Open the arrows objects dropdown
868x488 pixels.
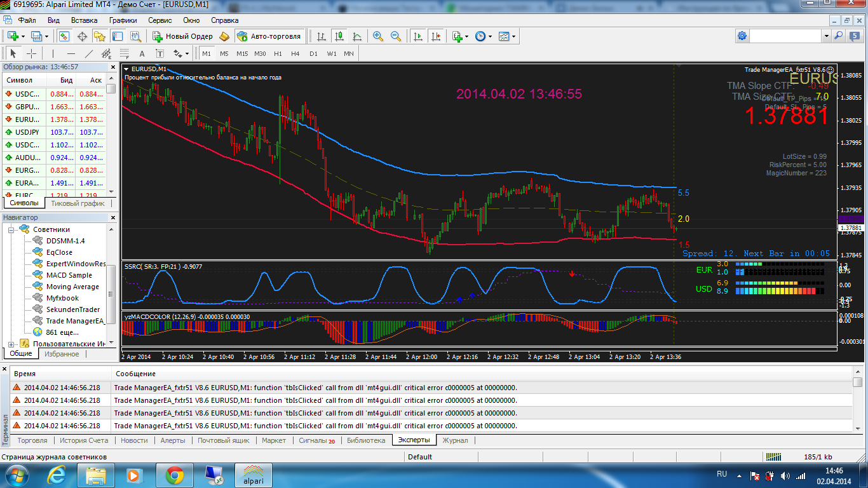click(181, 53)
